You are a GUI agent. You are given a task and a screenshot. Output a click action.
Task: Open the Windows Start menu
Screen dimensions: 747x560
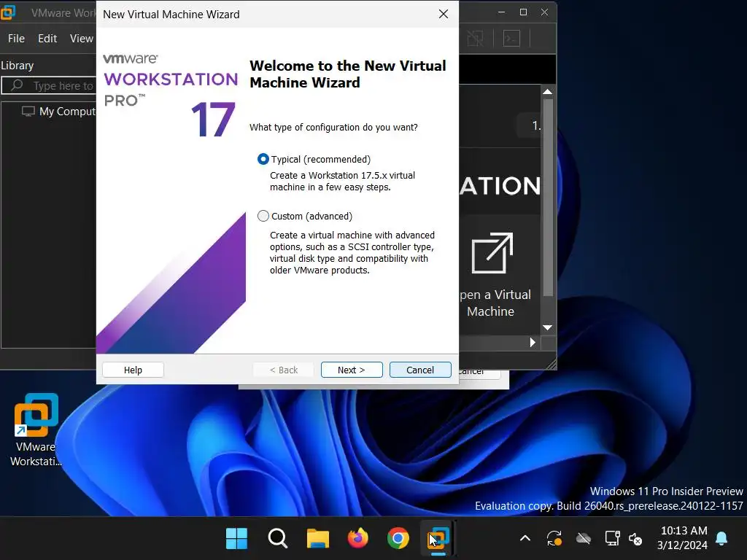[x=236, y=539]
